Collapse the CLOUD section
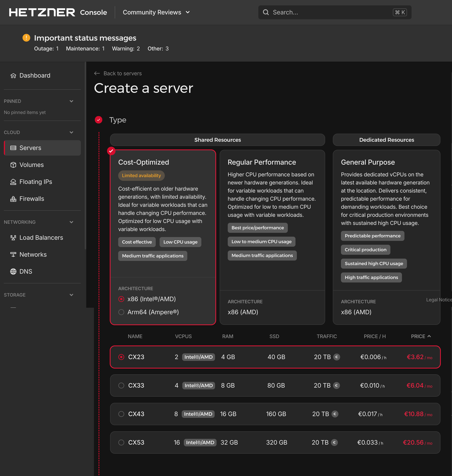This screenshot has width=452, height=476. [x=71, y=132]
